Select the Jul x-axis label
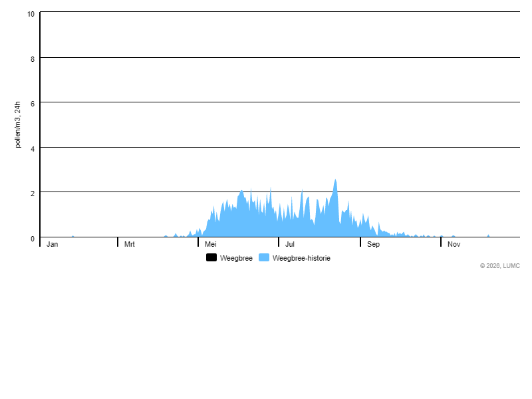This screenshot has width=532, height=399. pos(290,244)
